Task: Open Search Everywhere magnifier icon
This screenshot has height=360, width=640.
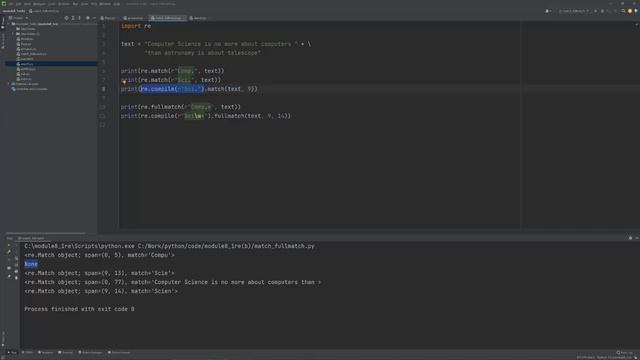Action: point(623,11)
